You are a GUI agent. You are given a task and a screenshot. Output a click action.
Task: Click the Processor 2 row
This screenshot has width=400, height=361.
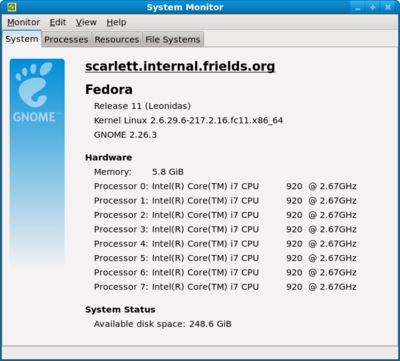click(225, 215)
